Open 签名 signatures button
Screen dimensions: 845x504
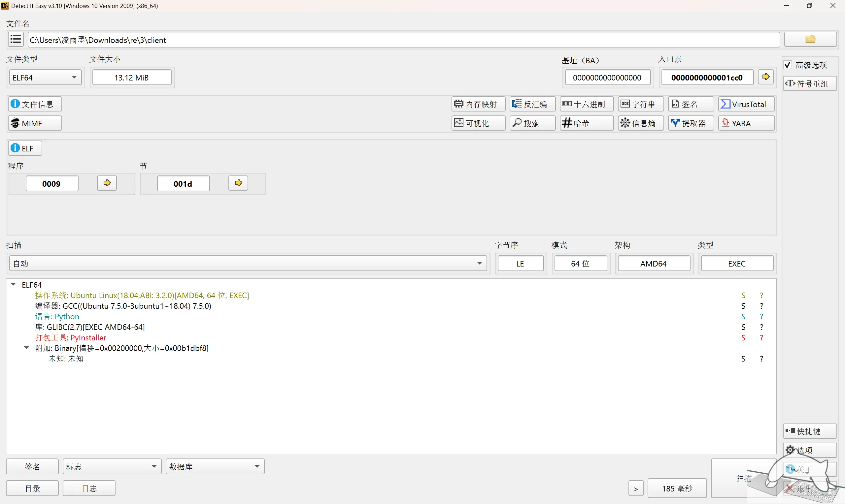pos(691,104)
